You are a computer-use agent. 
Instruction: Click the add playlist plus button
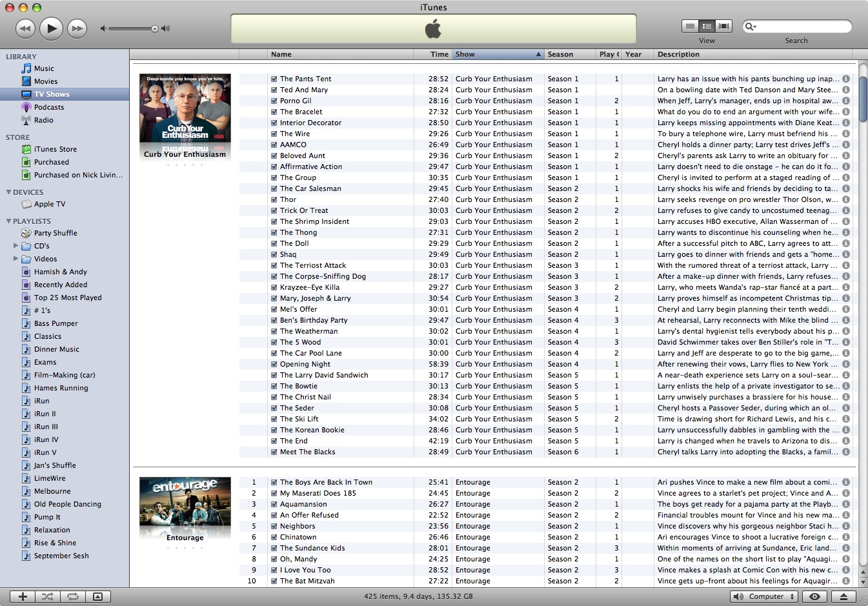(23, 597)
